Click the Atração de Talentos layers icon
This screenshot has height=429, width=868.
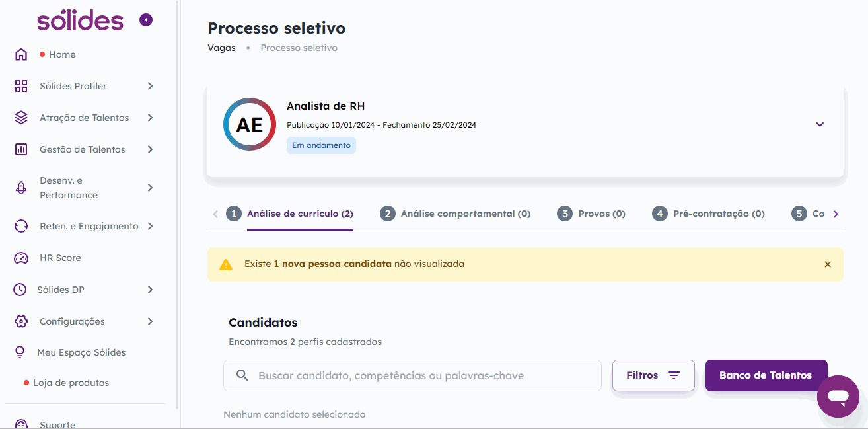click(21, 118)
